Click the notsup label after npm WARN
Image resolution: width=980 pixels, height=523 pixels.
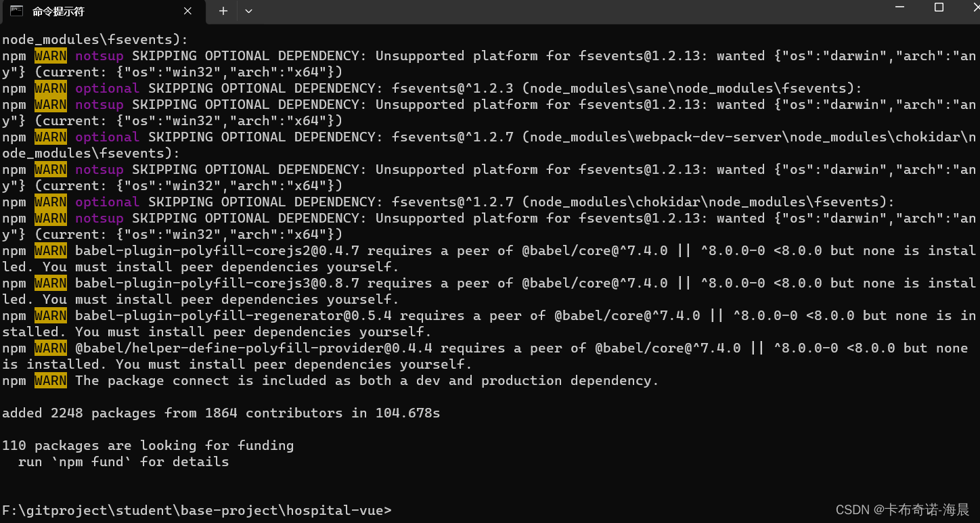click(x=99, y=55)
